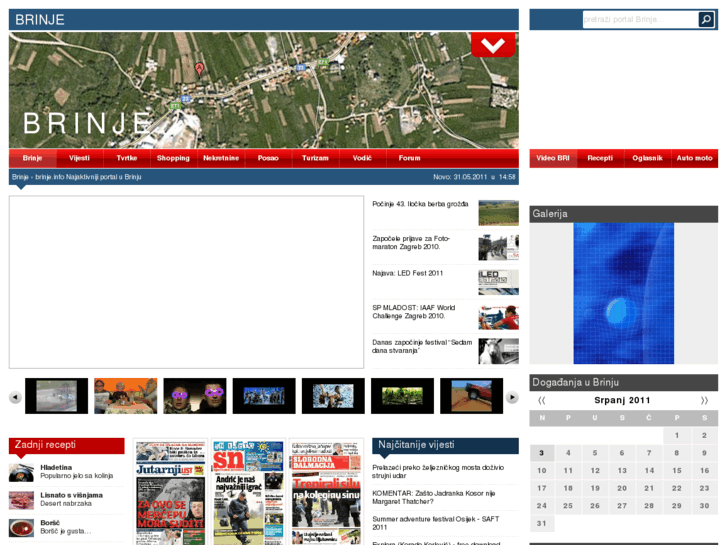This screenshot has width=727, height=545.
Task: Click the Boršč soup thumbnail
Action: (21, 528)
